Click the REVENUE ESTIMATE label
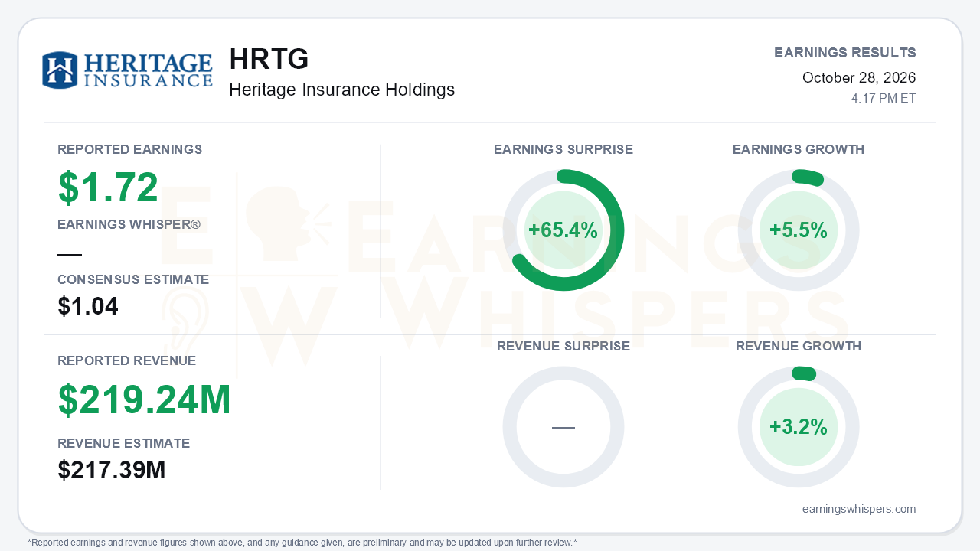The width and height of the screenshot is (980, 551). pos(124,443)
